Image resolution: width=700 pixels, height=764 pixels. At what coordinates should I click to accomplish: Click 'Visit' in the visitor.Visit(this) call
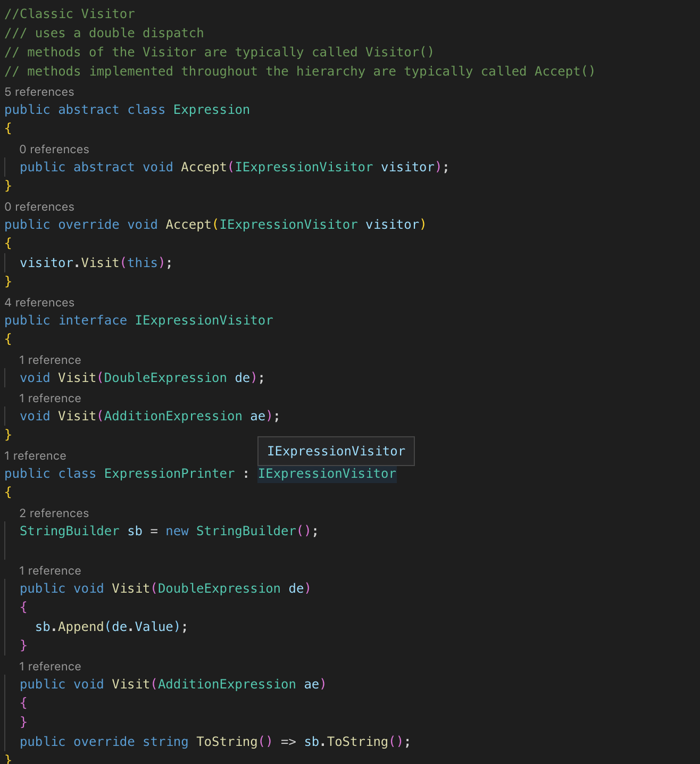tap(101, 263)
